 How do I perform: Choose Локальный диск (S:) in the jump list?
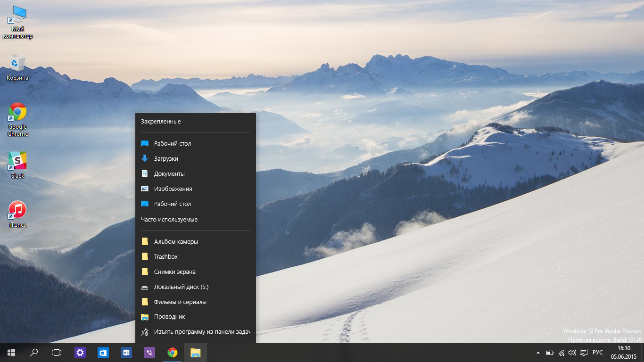click(x=181, y=287)
